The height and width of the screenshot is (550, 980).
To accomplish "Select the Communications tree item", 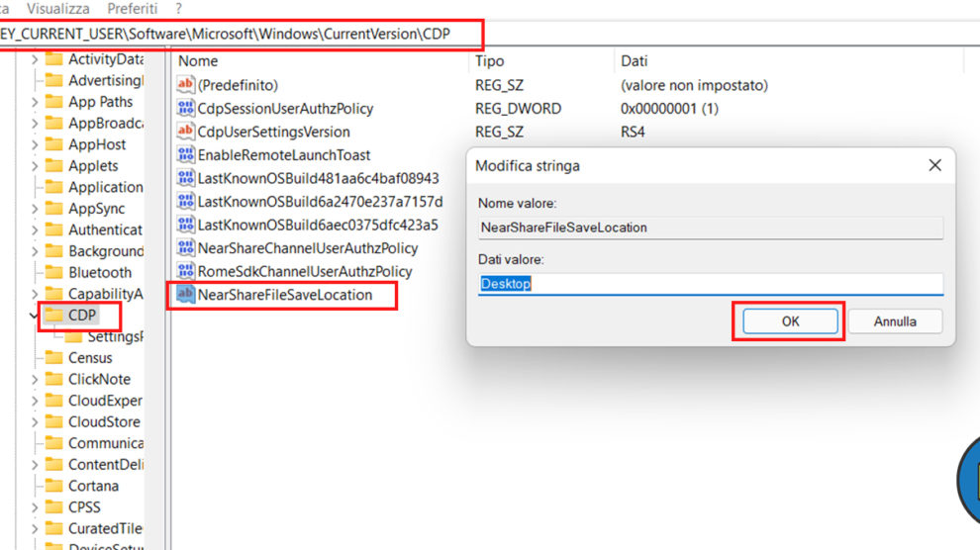I will (x=106, y=442).
